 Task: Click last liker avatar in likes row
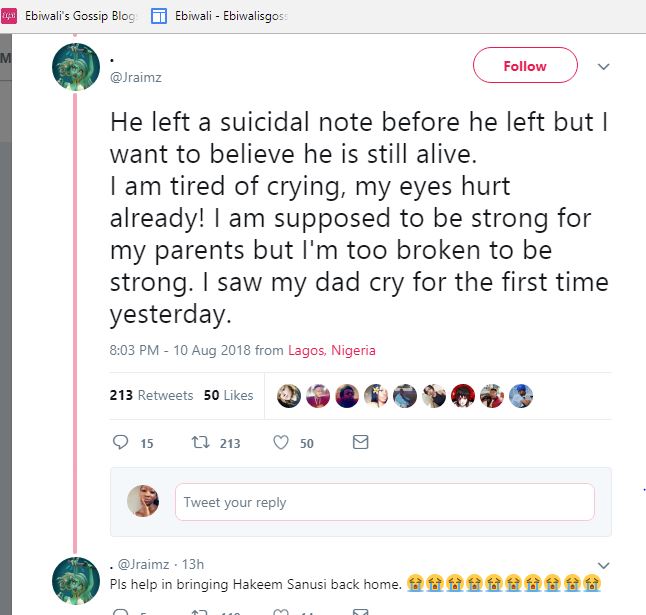point(520,395)
